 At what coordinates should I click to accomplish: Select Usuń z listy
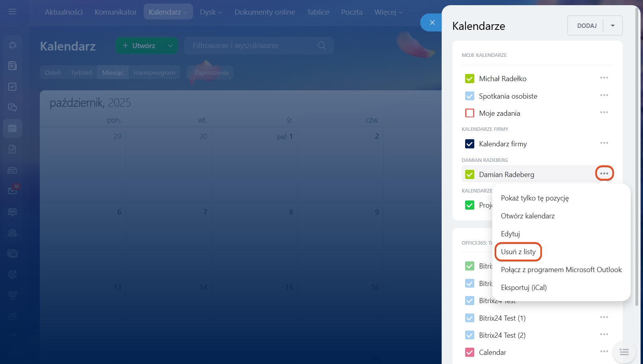tap(518, 252)
